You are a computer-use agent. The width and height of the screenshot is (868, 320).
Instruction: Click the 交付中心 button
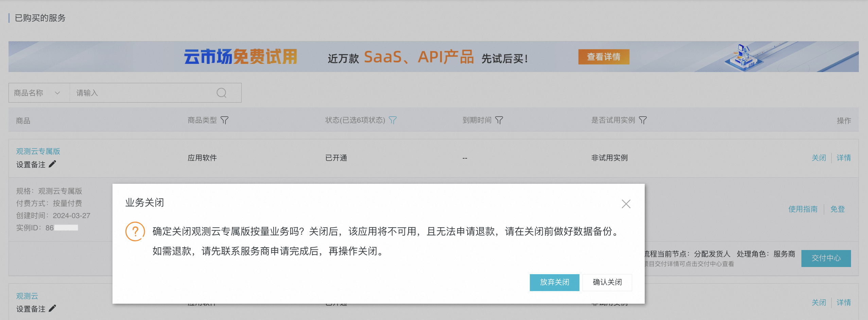(x=826, y=258)
